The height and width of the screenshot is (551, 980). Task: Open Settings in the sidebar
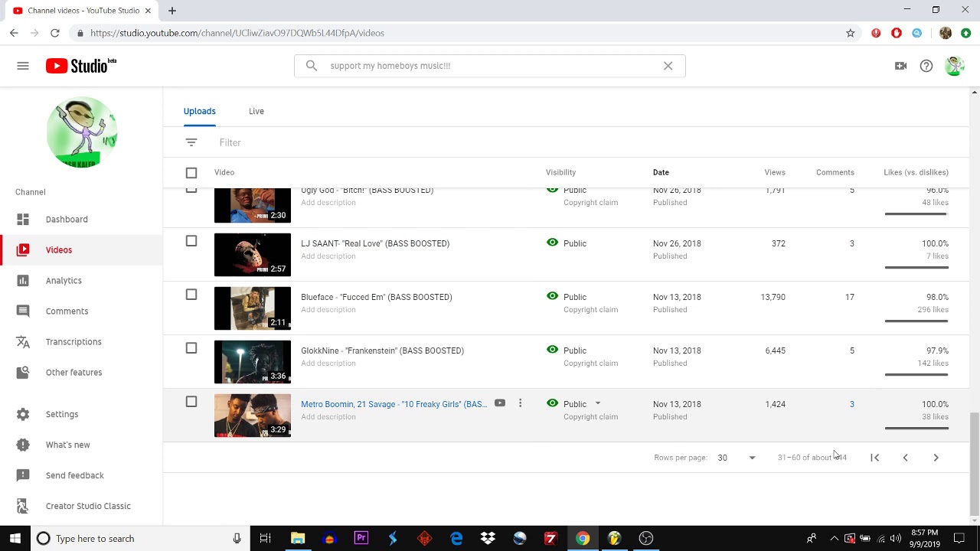[81, 414]
